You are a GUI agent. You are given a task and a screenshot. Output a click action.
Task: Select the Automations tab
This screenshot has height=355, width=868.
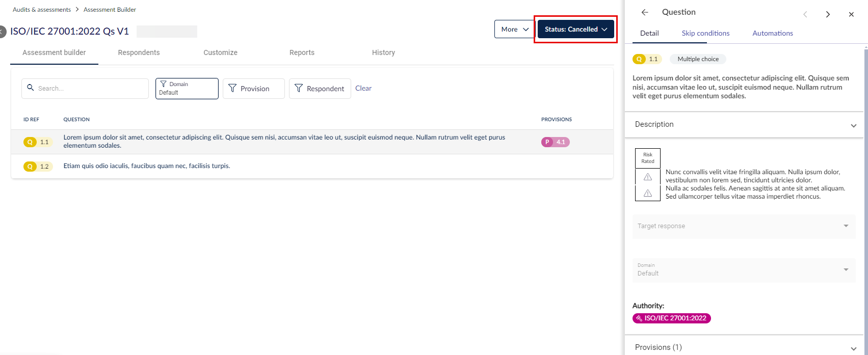[773, 34]
